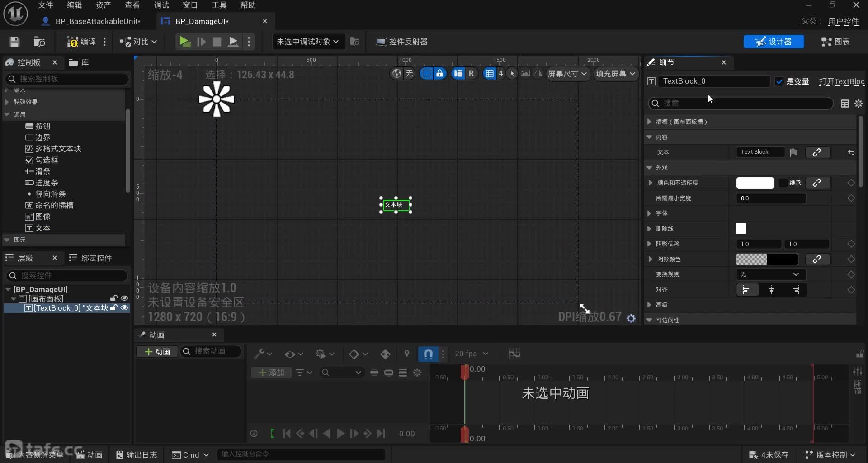
Task: Click the left text alignment icon
Action: [x=746, y=289]
